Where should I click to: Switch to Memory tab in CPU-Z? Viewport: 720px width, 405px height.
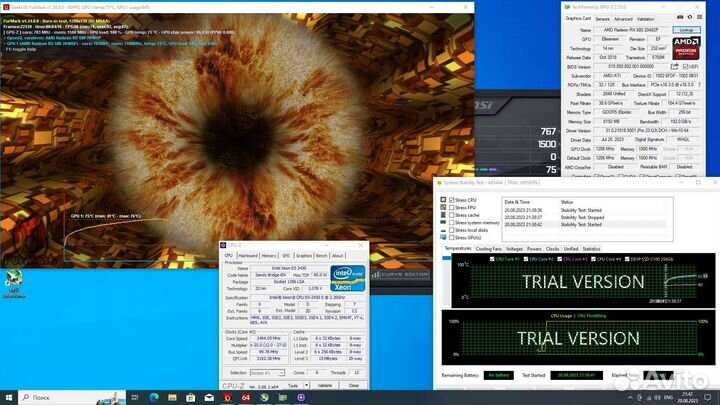pos(269,256)
